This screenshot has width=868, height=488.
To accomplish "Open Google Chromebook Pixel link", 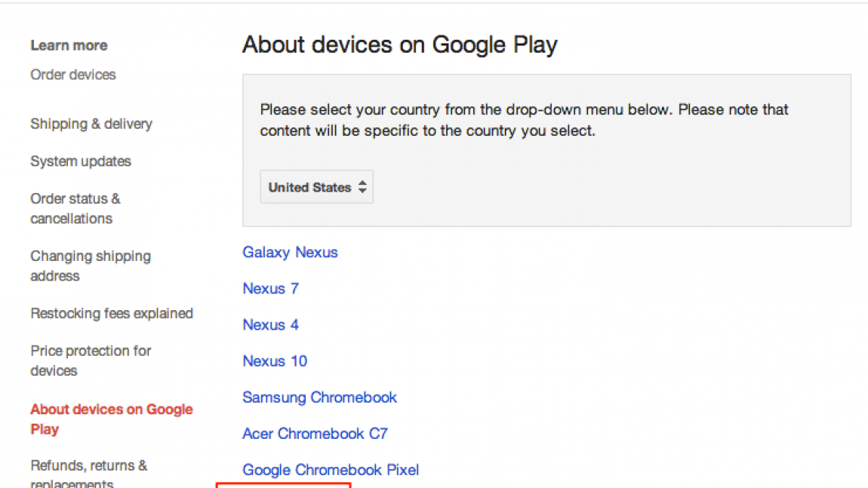I will [331, 470].
